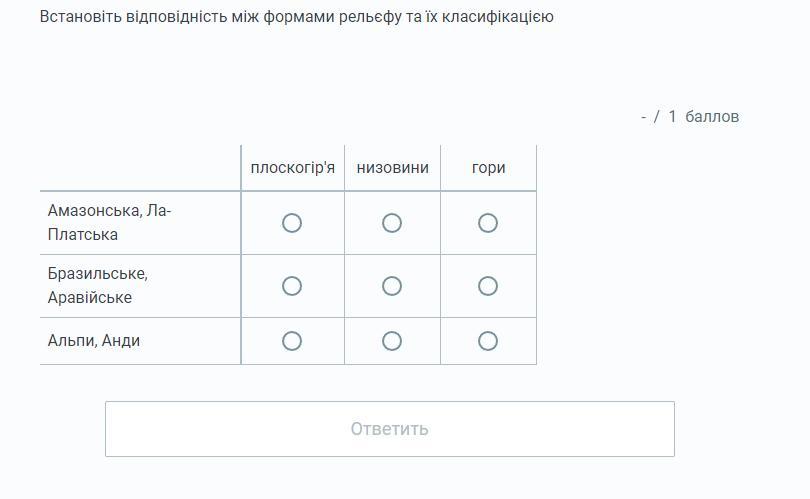Viewport: 810px width, 499px height.
Task: Select гори for Амазонська, Ла-Платська row
Action: [488, 223]
